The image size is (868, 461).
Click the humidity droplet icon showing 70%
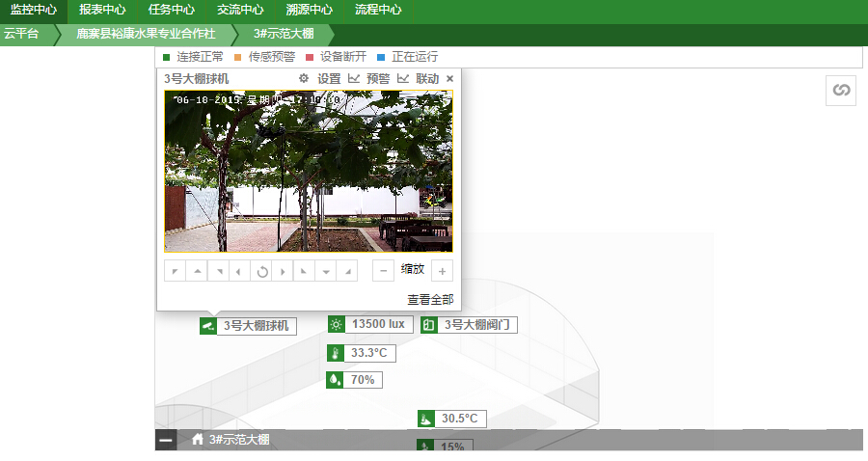(336, 380)
